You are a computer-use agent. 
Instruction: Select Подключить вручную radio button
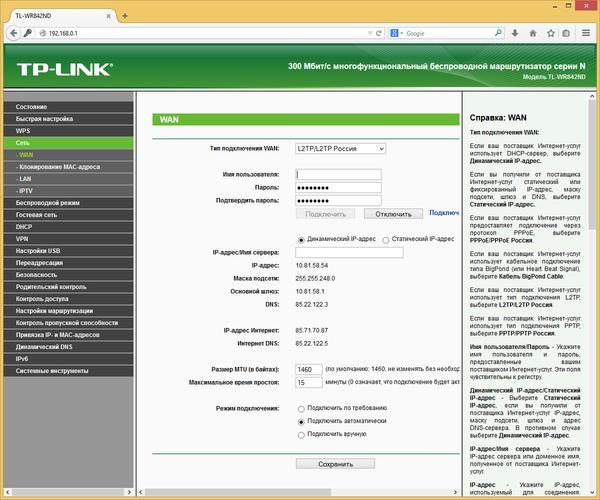301,435
